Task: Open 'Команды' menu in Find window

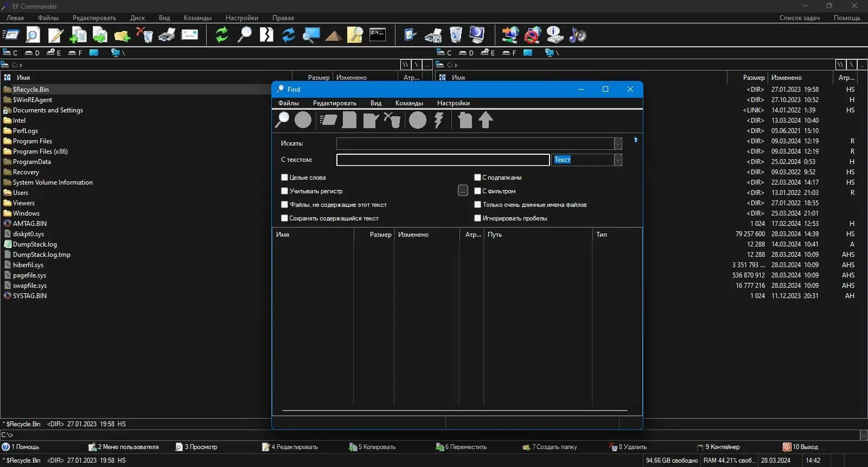Action: pyautogui.click(x=409, y=103)
